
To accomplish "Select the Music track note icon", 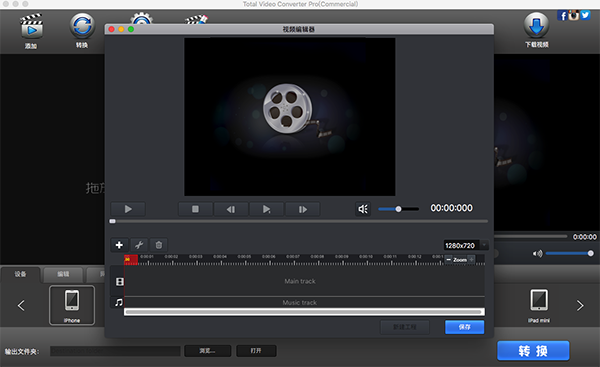I will [119, 302].
